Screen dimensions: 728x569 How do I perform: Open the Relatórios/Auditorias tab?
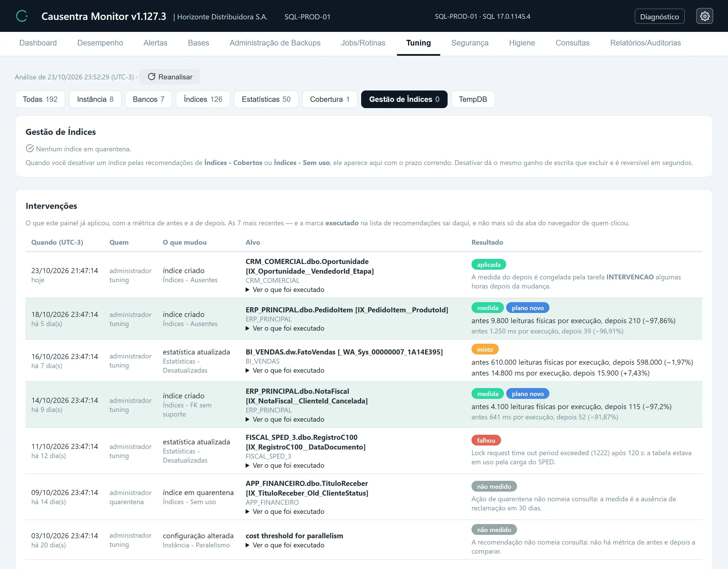[645, 43]
